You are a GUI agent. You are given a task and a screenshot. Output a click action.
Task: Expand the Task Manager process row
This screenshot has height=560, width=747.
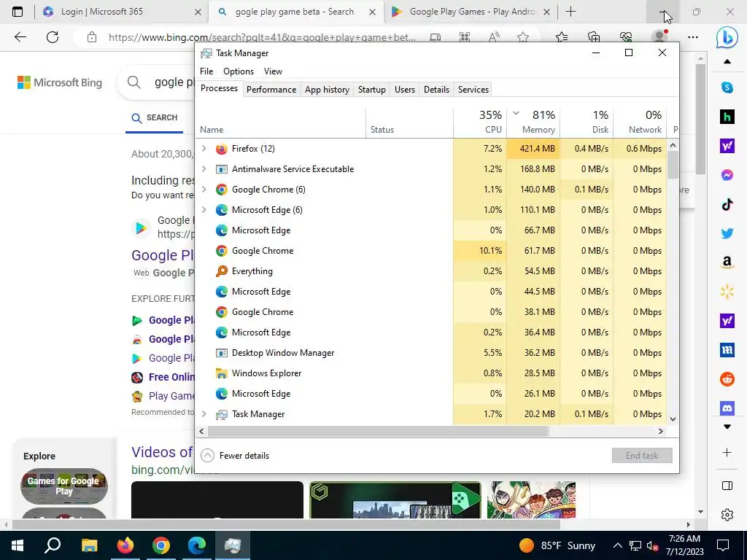click(204, 414)
